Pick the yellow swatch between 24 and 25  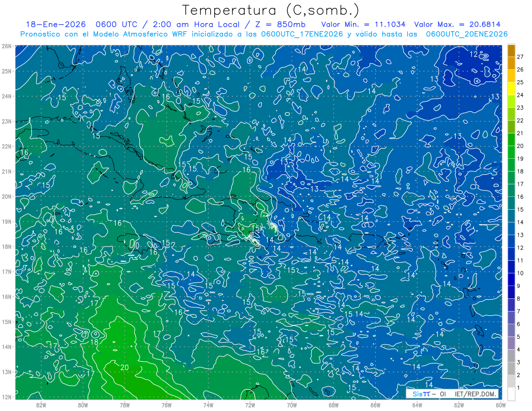pos(511,89)
